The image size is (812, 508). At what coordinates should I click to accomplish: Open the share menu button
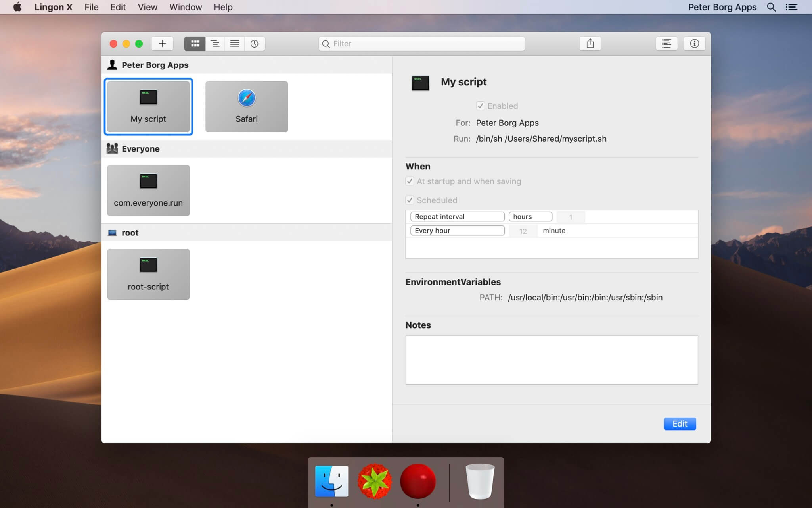click(x=590, y=44)
